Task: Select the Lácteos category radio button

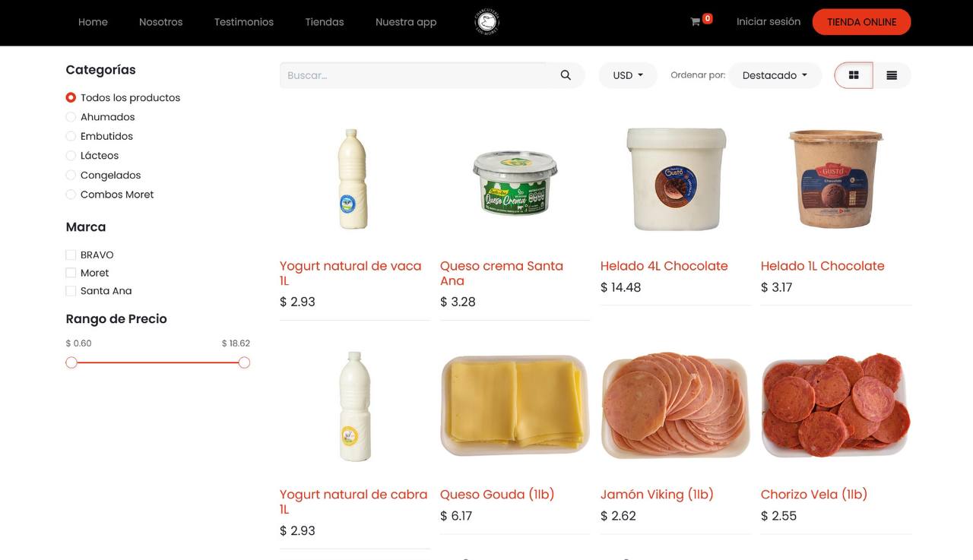Action: point(71,156)
